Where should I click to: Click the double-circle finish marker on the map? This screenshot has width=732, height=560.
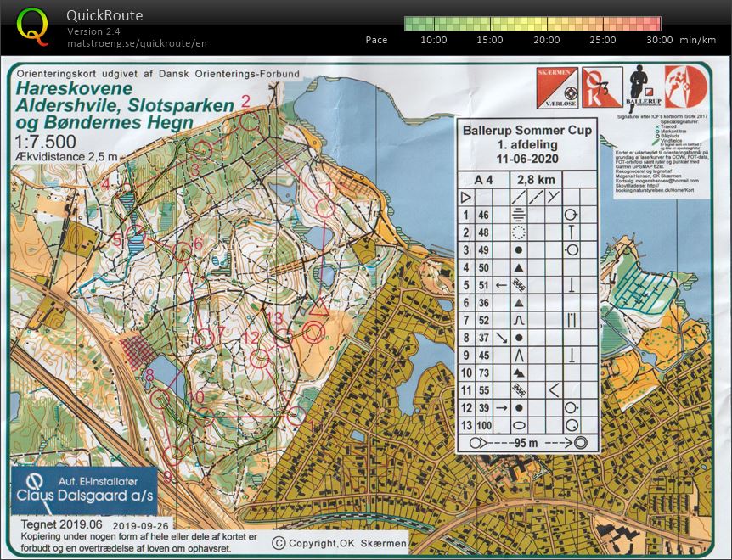[x=313, y=333]
